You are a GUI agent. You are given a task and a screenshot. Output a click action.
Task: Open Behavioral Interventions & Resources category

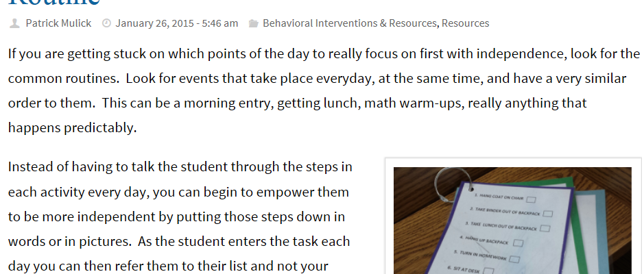350,23
